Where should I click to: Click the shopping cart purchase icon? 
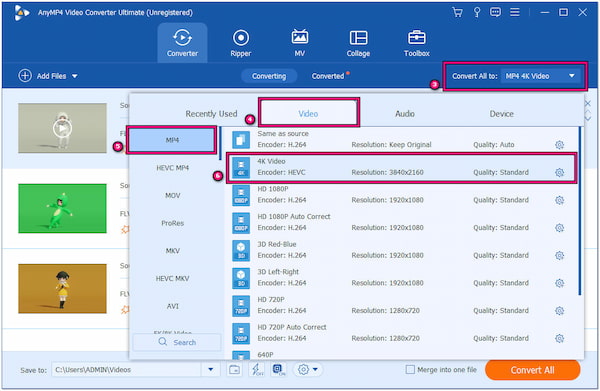pyautogui.click(x=457, y=12)
